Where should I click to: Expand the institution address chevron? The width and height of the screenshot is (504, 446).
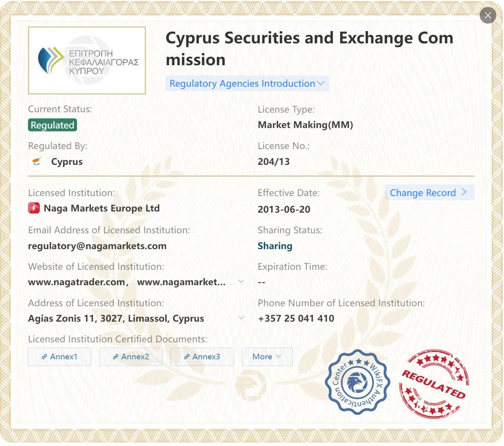click(241, 318)
